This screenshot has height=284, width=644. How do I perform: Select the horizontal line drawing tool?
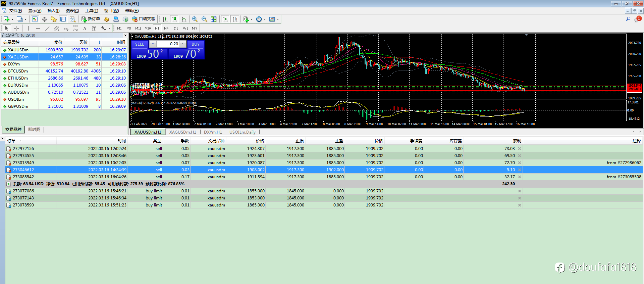pyautogui.click(x=38, y=28)
